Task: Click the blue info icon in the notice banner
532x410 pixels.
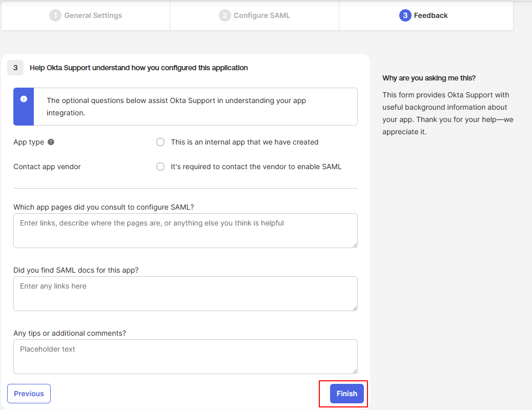Action: click(x=24, y=99)
